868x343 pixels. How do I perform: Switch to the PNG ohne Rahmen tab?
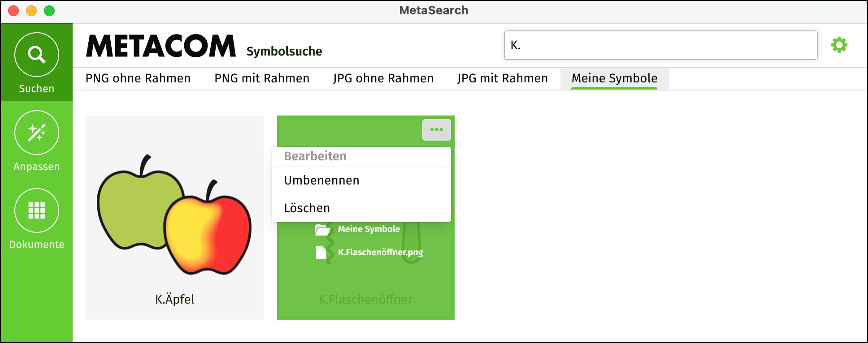(138, 78)
